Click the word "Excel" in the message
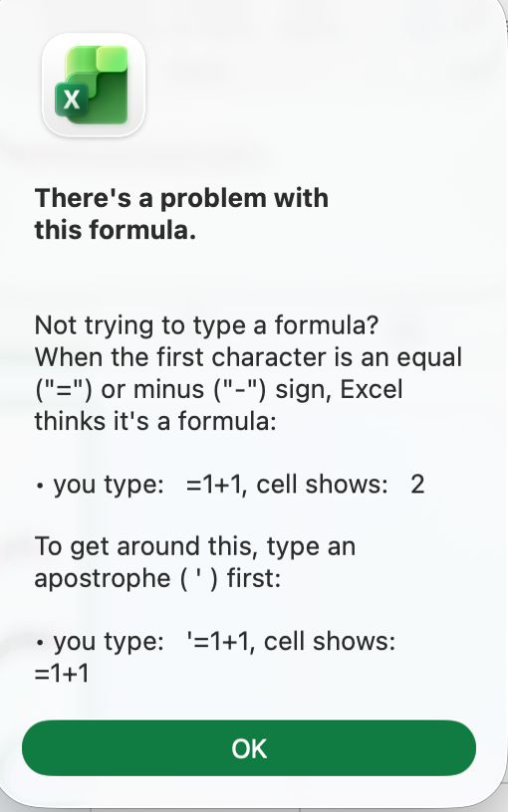The width and height of the screenshot is (508, 812). [372, 389]
